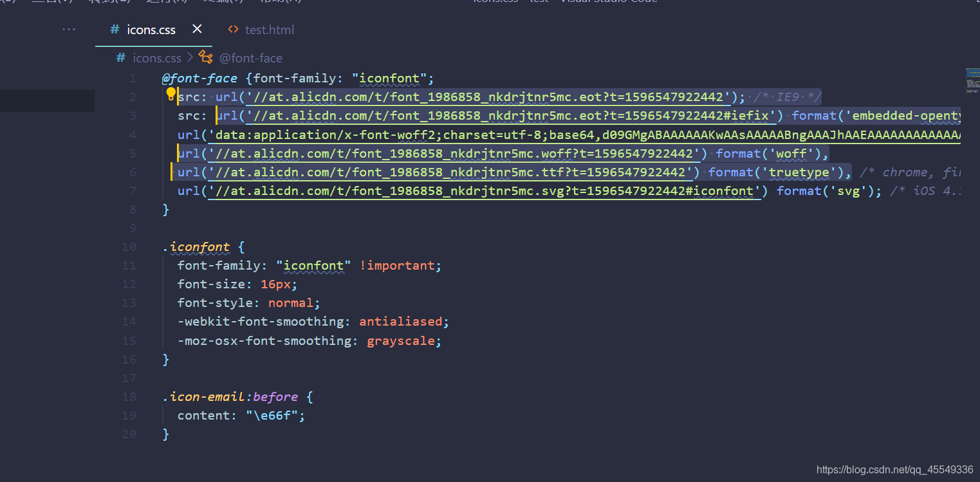
Task: Click the !important keyword on line 11
Action: click(397, 265)
